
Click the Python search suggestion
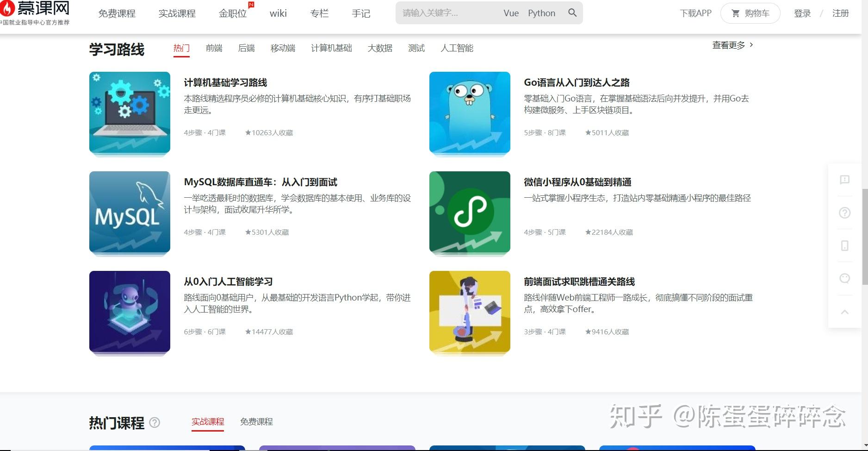541,13
